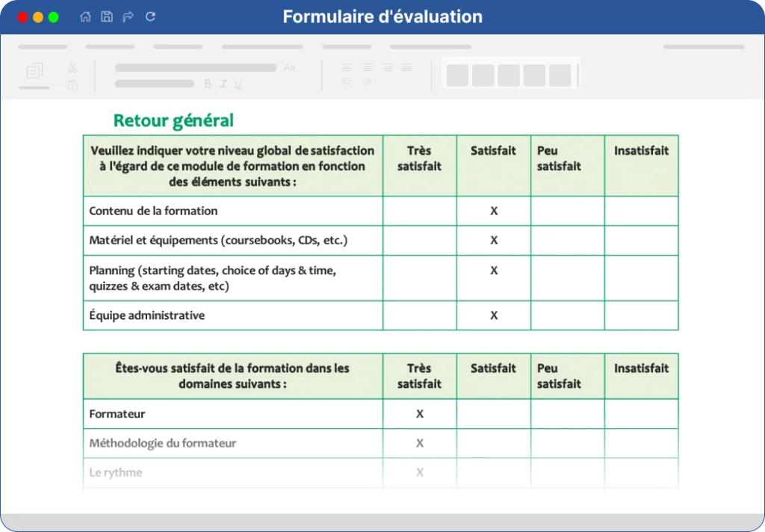
Task: Click the redo/share arrow icon
Action: click(128, 16)
